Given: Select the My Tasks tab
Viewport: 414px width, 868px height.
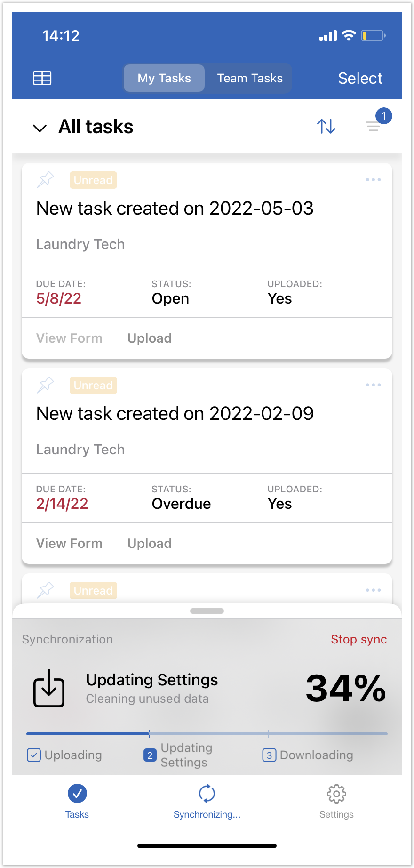Looking at the screenshot, I should (x=164, y=78).
